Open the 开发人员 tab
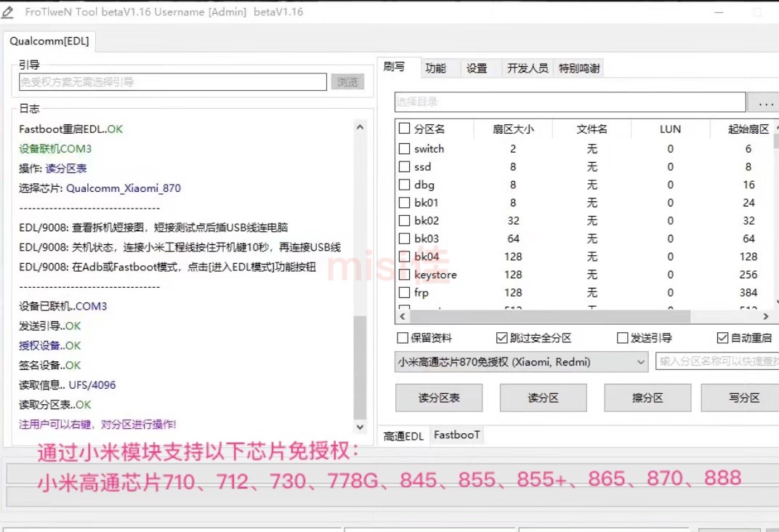The image size is (779, 532). [x=527, y=68]
